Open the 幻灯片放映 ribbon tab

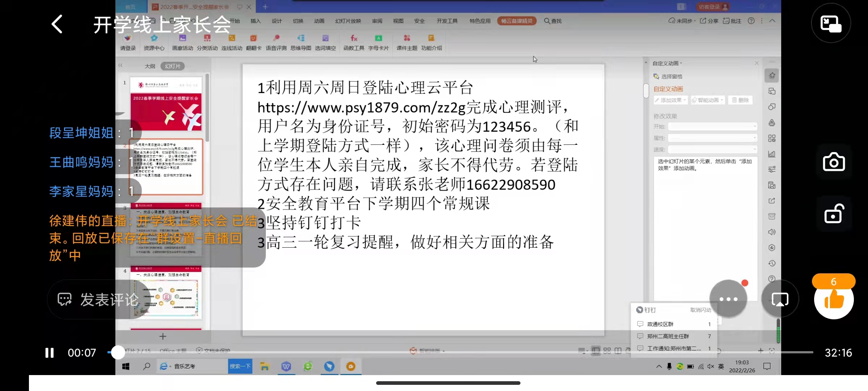[x=348, y=21]
